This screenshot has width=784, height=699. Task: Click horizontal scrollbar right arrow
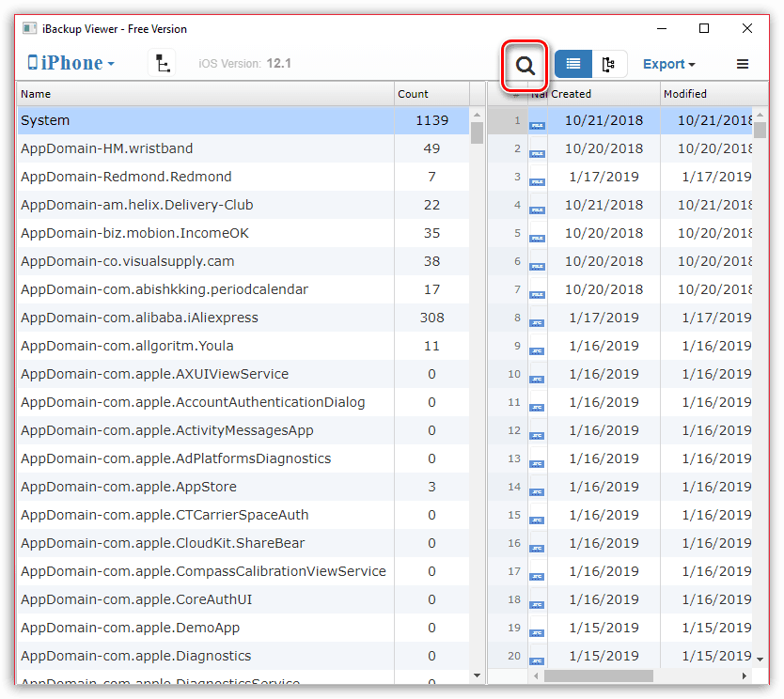coord(744,676)
